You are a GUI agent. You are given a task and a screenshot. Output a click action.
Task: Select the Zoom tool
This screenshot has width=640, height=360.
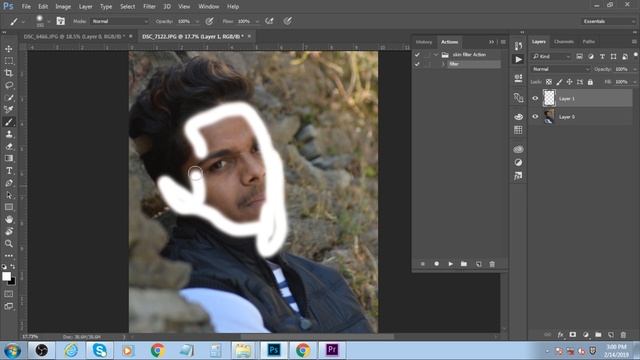9,243
